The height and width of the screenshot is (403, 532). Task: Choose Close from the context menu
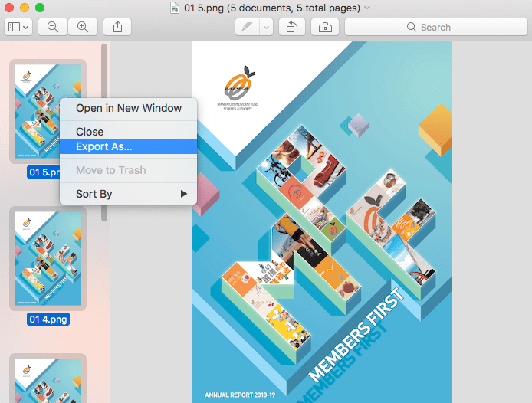point(128,132)
